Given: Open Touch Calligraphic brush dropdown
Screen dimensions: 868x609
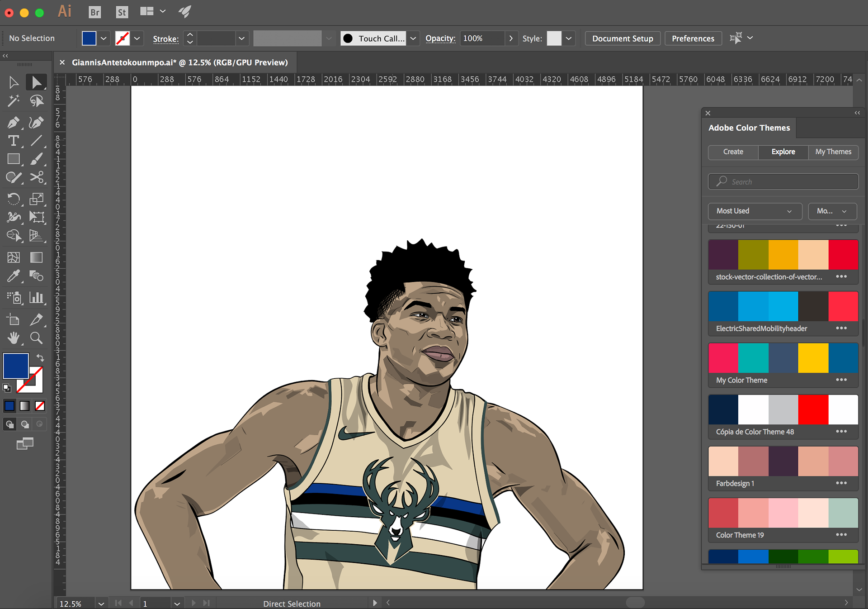Looking at the screenshot, I should pos(413,38).
